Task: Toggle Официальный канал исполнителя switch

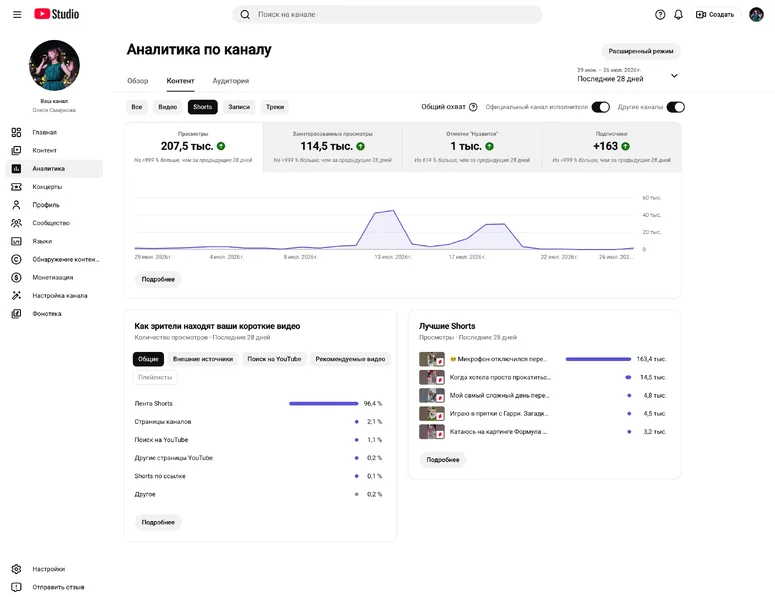Action: click(x=601, y=107)
